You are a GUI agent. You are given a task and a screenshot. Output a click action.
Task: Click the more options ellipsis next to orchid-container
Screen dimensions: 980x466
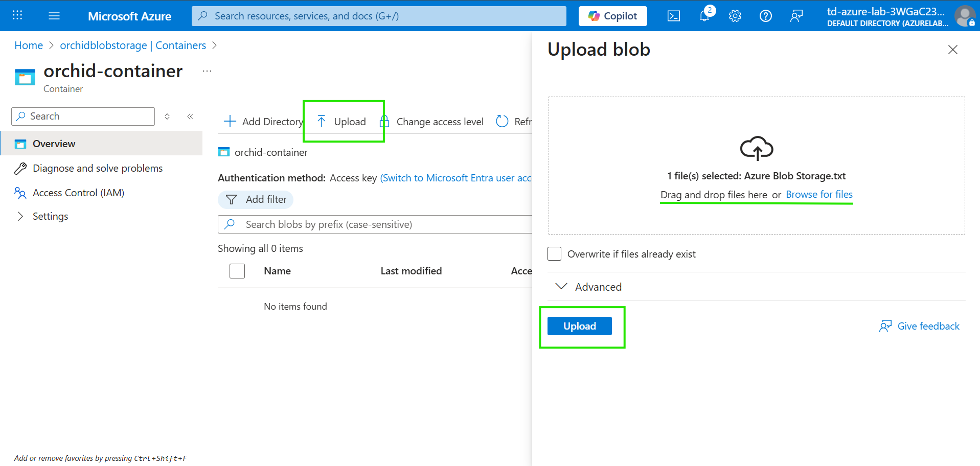coord(207,72)
